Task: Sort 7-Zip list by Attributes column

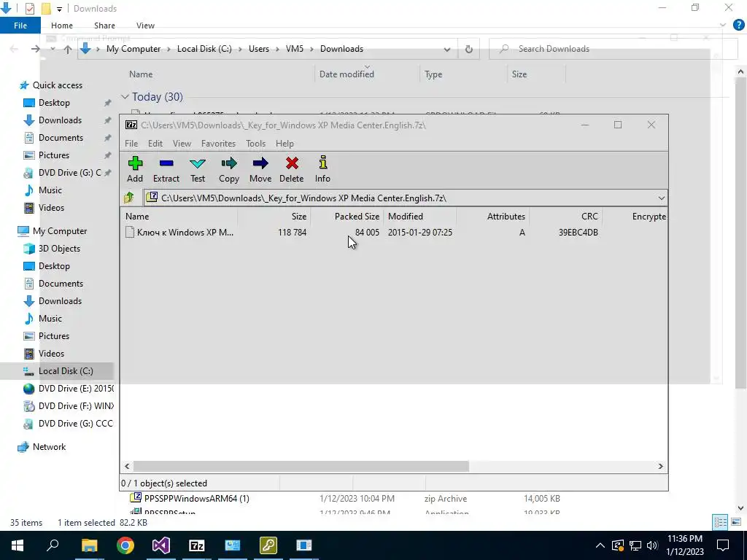Action: click(x=493, y=216)
